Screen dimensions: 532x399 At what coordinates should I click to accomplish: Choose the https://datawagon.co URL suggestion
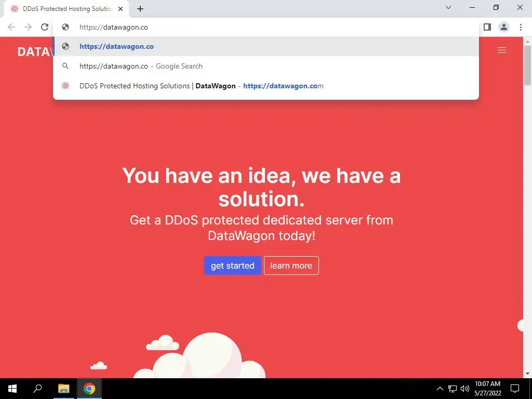click(x=266, y=46)
